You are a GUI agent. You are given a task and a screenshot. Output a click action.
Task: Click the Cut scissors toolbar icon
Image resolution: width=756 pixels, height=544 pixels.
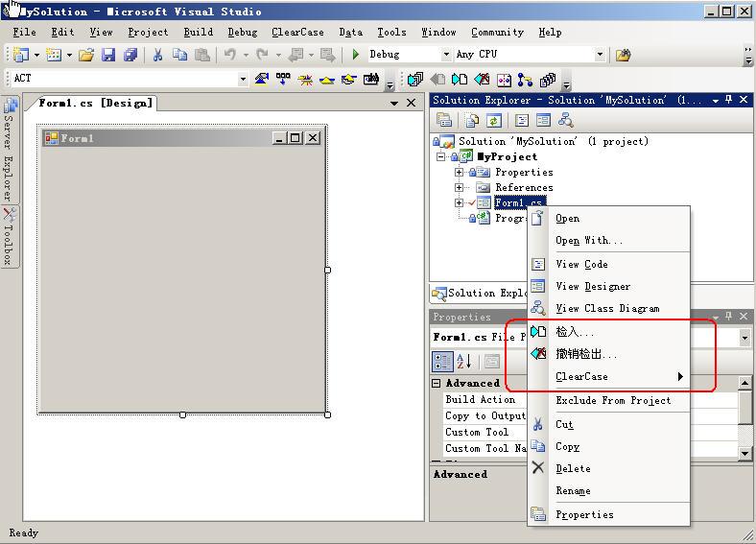pyautogui.click(x=157, y=55)
